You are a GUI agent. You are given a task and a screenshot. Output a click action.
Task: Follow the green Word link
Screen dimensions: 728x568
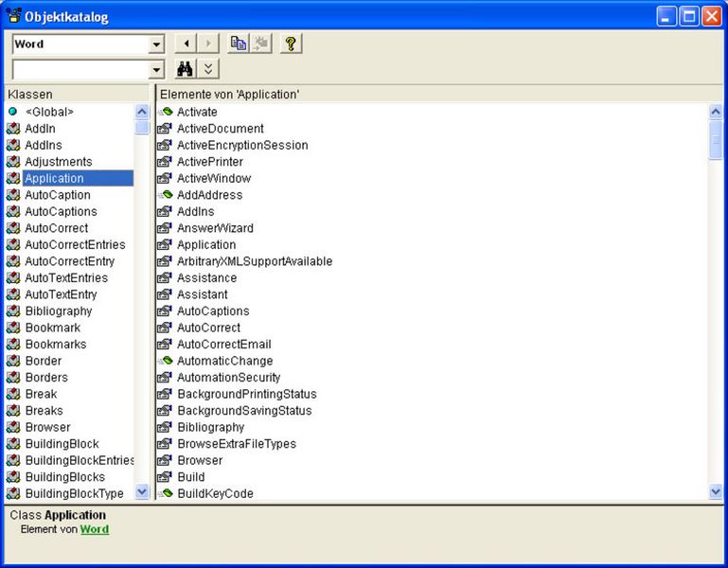click(x=95, y=529)
